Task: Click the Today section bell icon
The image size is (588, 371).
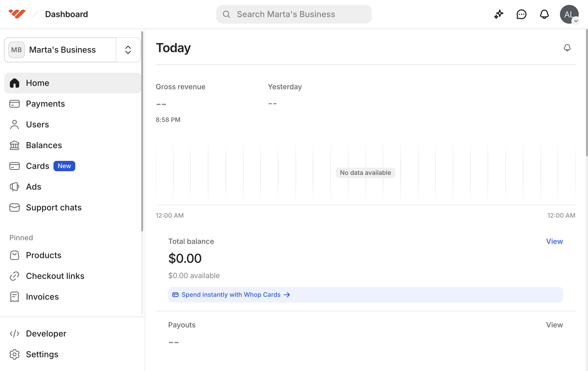Action: (x=567, y=48)
